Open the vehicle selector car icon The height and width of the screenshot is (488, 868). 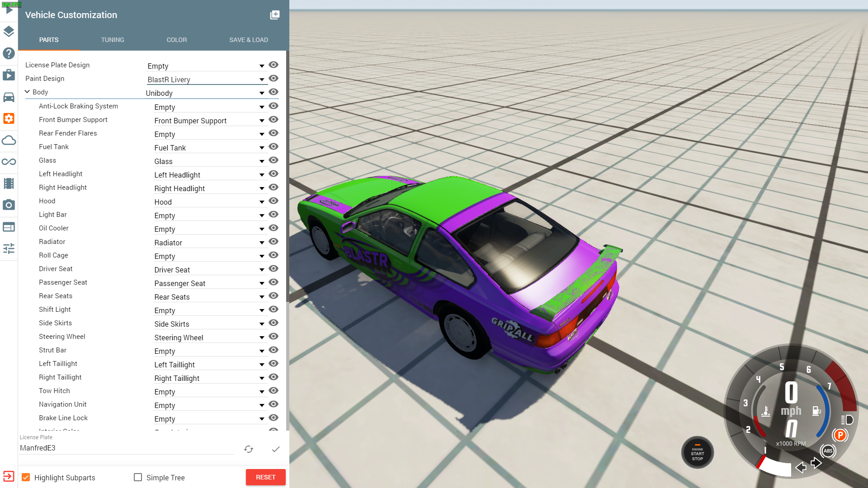[9, 97]
